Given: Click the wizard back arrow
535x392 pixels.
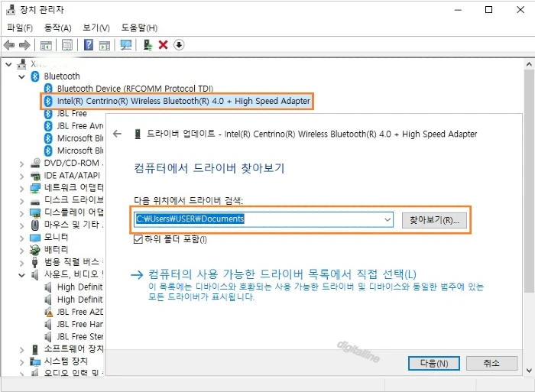Looking at the screenshot, I should [118, 134].
